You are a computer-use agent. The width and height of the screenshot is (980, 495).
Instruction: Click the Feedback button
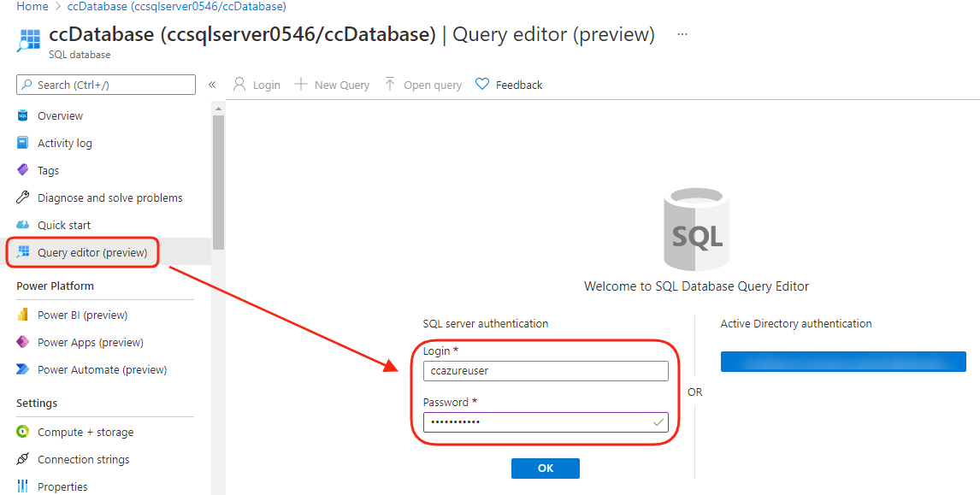click(509, 85)
